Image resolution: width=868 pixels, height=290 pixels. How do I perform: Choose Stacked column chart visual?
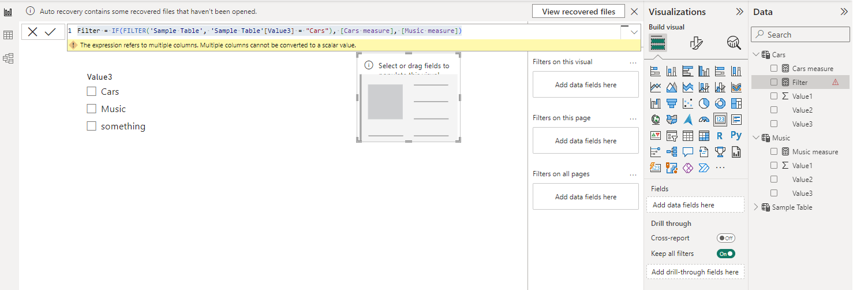click(672, 72)
